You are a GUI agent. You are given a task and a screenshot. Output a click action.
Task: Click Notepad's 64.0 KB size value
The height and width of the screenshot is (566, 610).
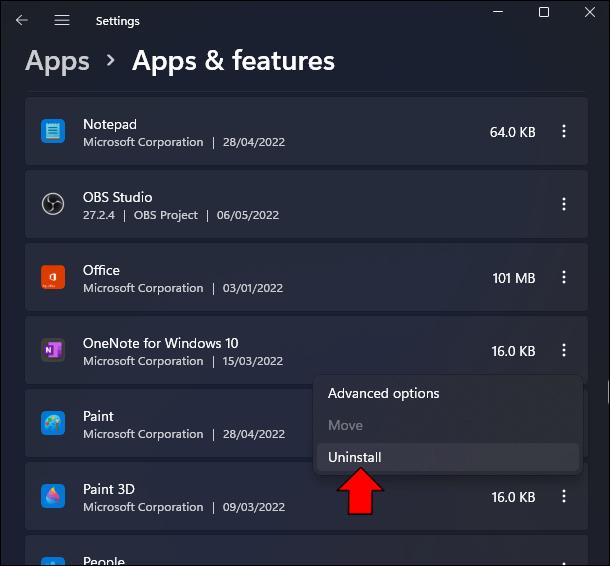[513, 132]
